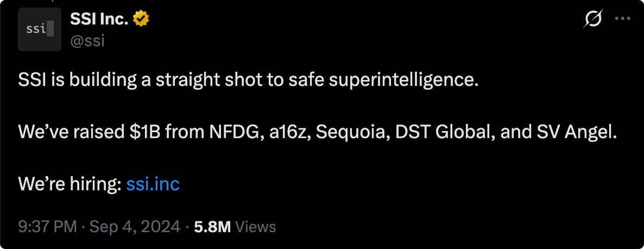This screenshot has width=644, height=249.
Task: Click the SSI profile avatar
Action: pyautogui.click(x=39, y=29)
